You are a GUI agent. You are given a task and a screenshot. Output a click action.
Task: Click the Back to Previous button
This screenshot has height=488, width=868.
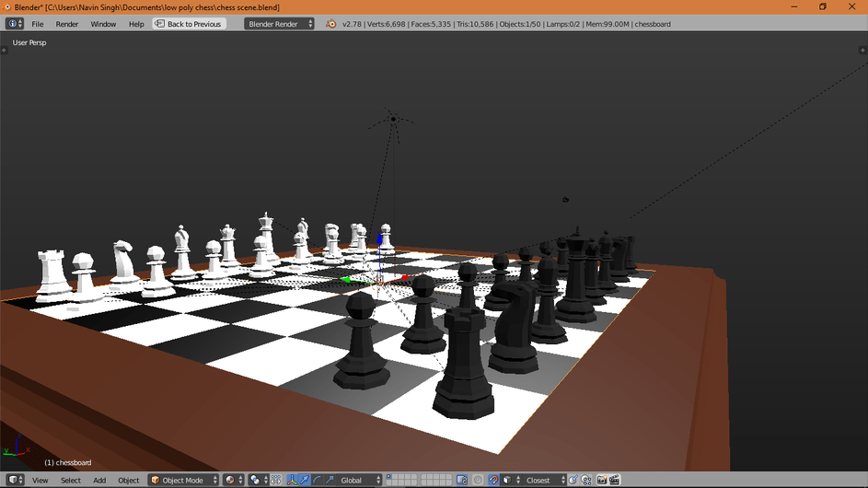(x=189, y=24)
